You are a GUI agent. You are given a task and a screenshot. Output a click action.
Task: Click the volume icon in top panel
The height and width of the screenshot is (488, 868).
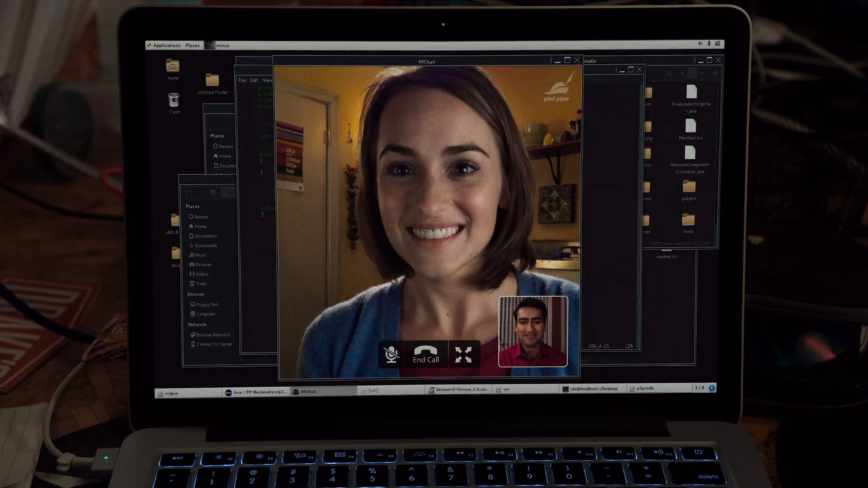pos(700,43)
